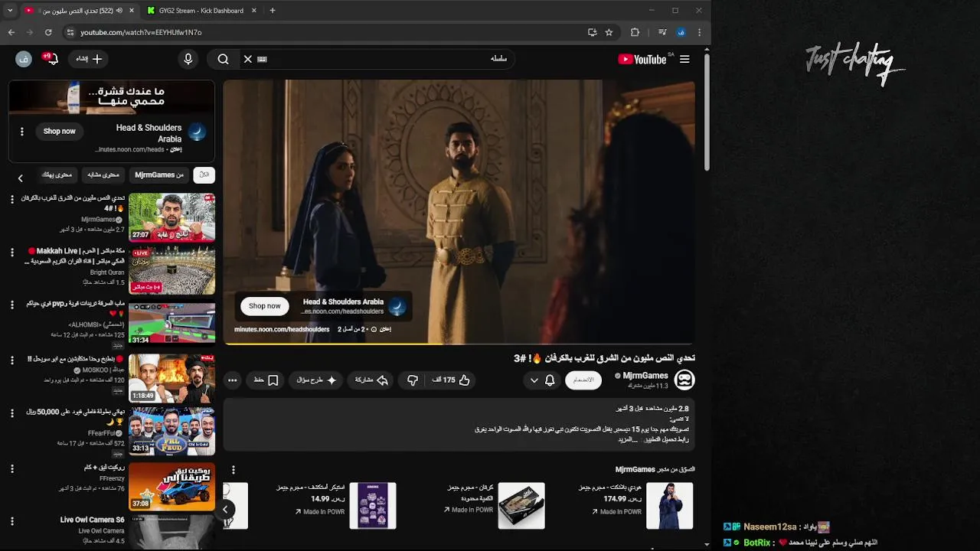Open options menu for the FFearFFul video
This screenshot has height=551, width=980.
point(11,413)
